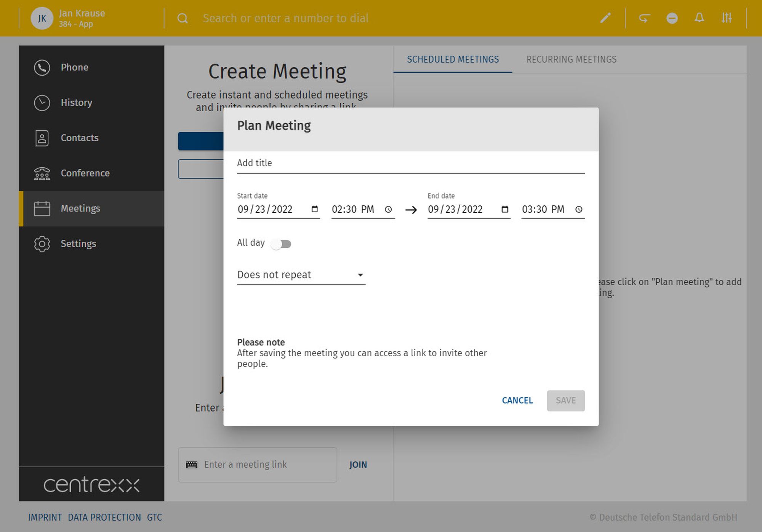Click the call forwarding arrow icon

click(644, 18)
